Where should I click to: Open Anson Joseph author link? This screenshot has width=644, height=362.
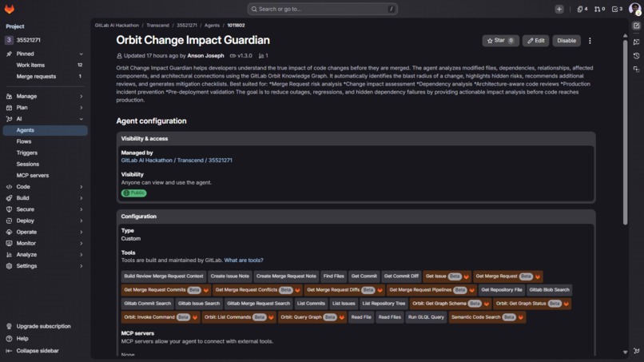pos(205,55)
